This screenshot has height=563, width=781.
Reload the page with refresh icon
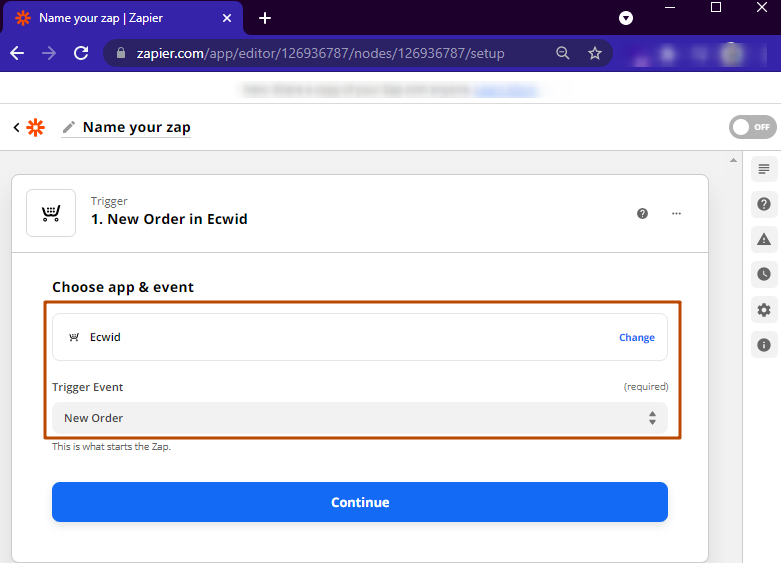(81, 53)
